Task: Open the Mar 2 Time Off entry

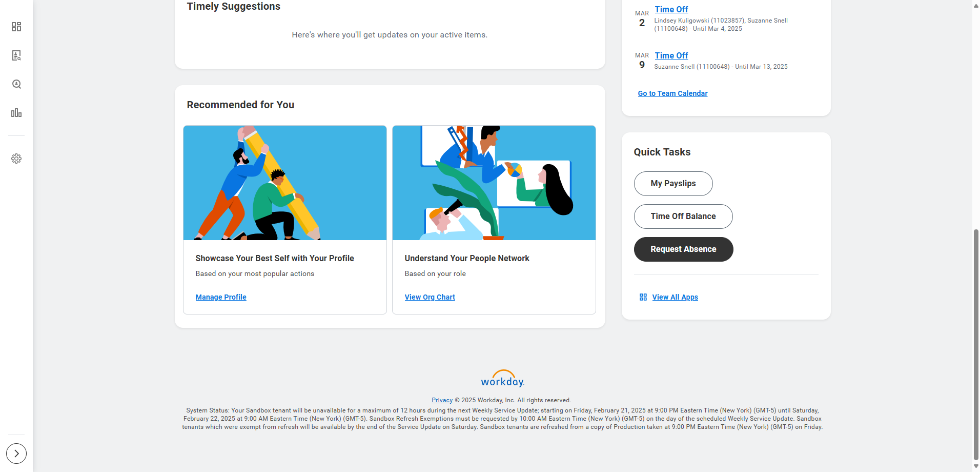Action: point(671,9)
